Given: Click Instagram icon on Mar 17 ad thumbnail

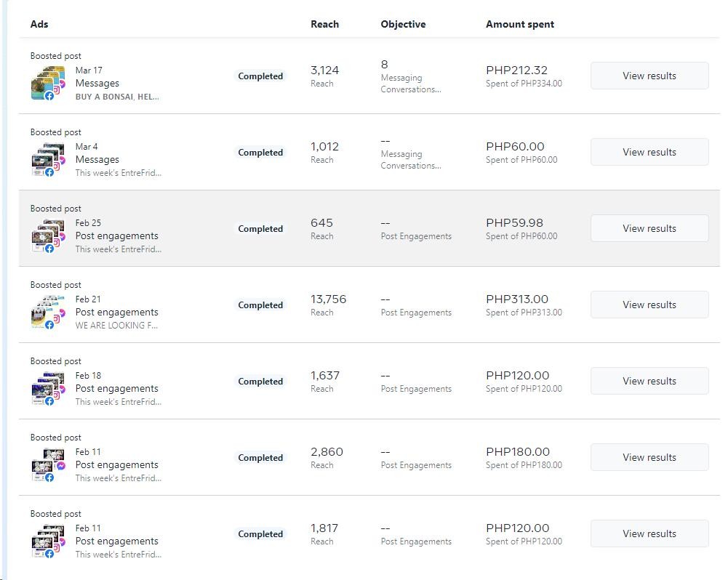Looking at the screenshot, I should (x=56, y=90).
